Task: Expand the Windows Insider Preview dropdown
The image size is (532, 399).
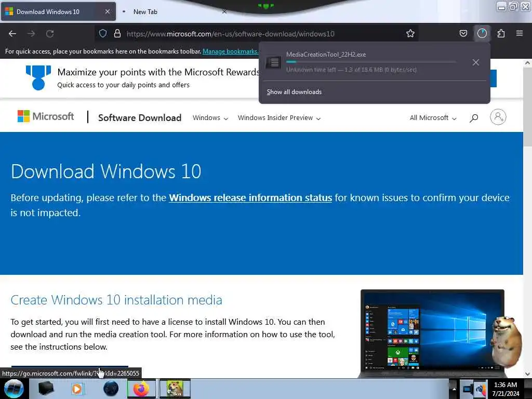Action: coord(279,118)
